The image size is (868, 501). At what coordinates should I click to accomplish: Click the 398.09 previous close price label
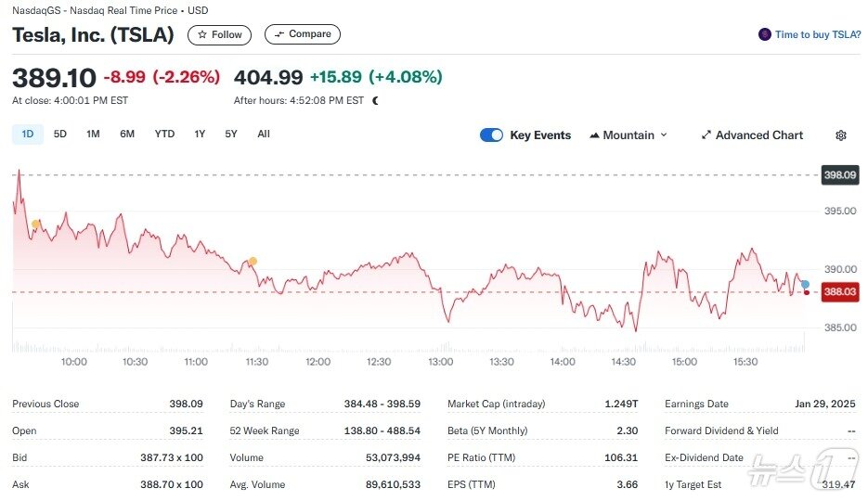click(x=839, y=174)
